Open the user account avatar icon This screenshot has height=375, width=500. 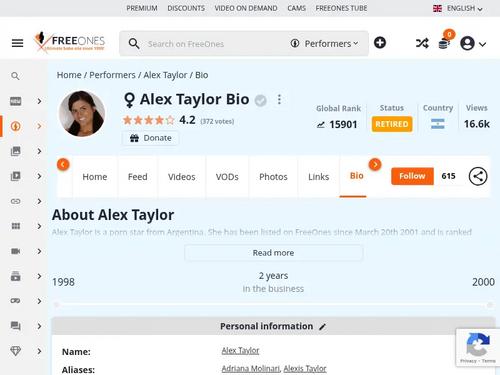pyautogui.click(x=467, y=43)
